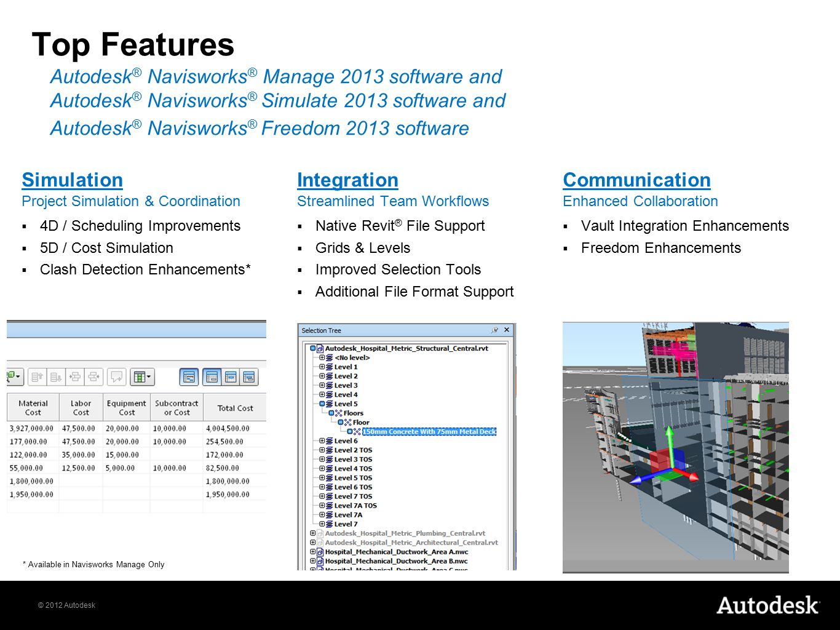Pin the Selection Tree panel with auto-hide icon

coord(494,330)
